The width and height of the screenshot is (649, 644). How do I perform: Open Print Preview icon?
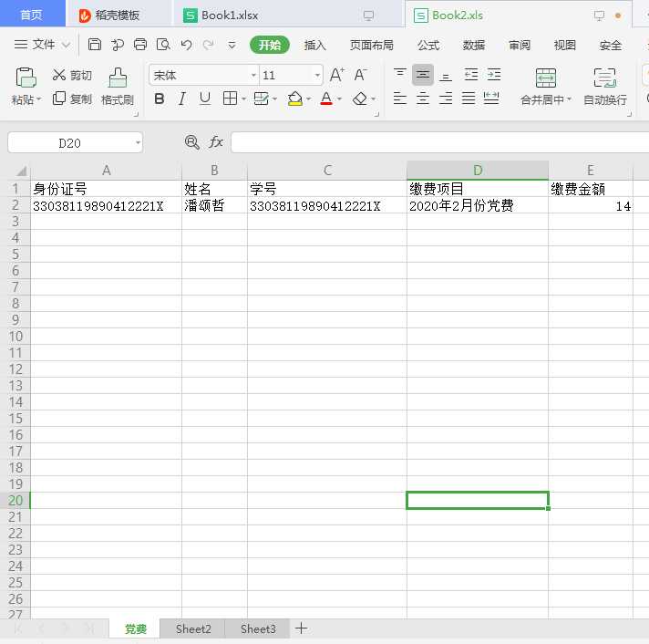coord(163,45)
